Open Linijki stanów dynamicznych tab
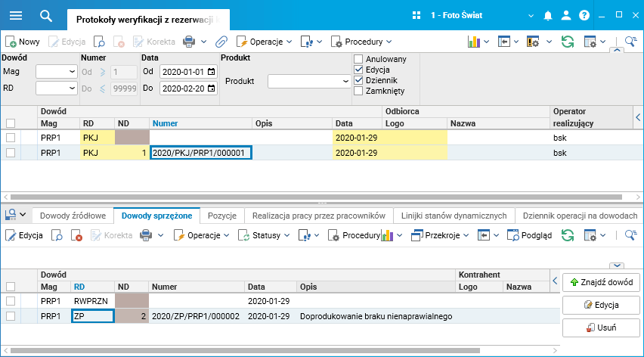 pos(454,216)
